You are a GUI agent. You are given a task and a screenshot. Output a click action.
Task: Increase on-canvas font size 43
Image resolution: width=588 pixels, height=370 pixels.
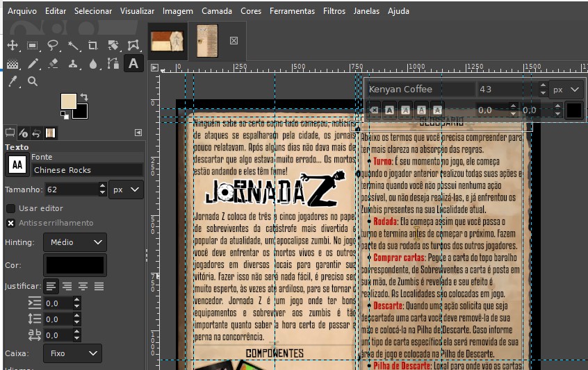pos(543,86)
